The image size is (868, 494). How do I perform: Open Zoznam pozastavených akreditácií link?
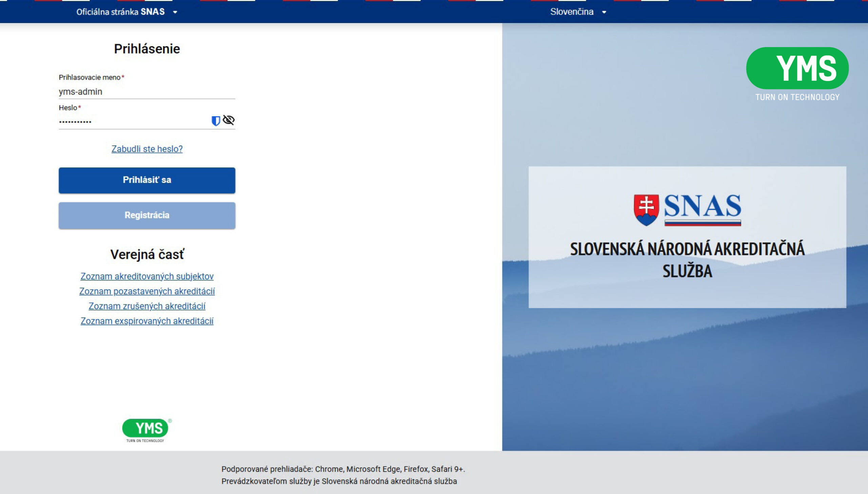[x=147, y=291]
